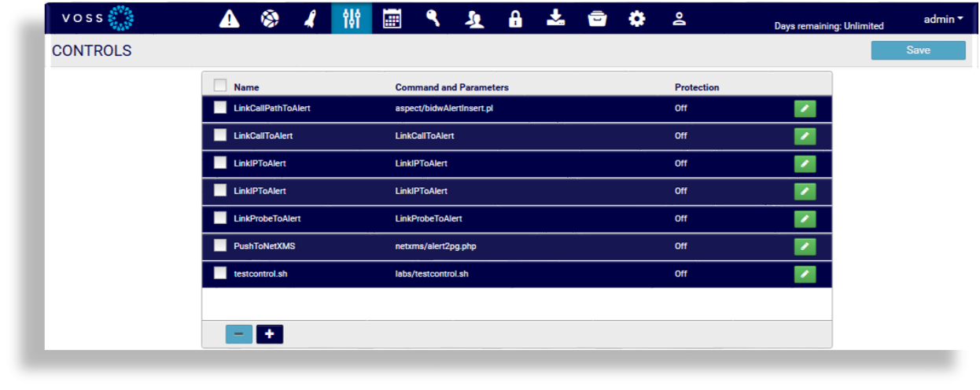Edit the testcontrol.sh row with pencil
980x390 pixels.
[x=805, y=274]
